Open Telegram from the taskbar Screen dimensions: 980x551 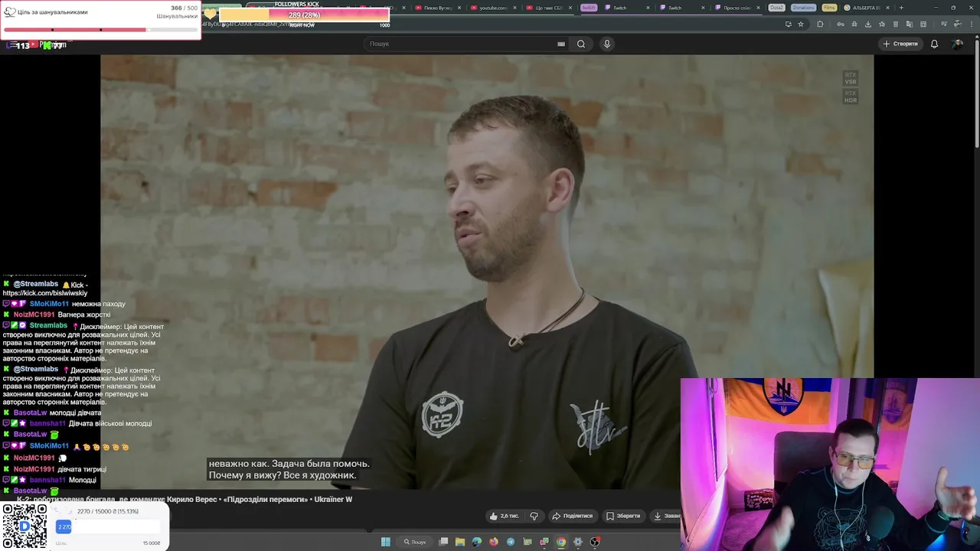point(511,542)
